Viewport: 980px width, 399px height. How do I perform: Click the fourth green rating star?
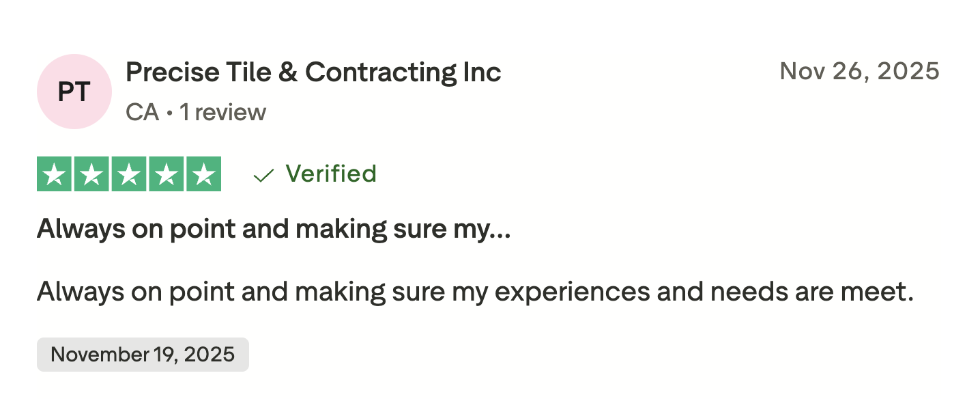coord(166,174)
